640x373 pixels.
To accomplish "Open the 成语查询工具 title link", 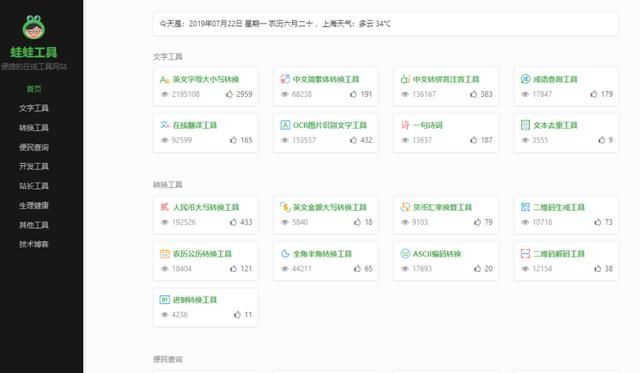I will point(555,79).
